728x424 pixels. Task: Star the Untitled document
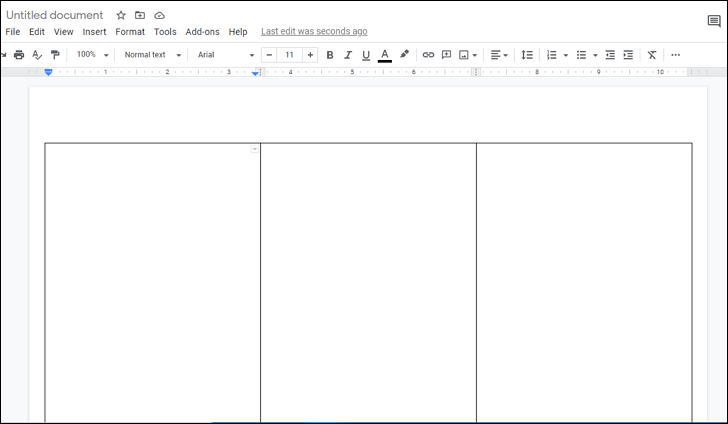point(121,15)
